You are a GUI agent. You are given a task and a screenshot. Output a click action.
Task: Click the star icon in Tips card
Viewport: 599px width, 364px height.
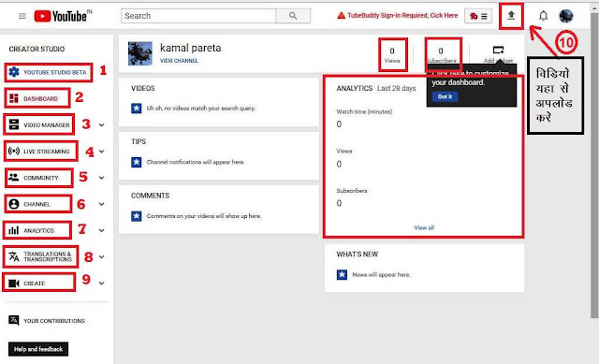(137, 162)
